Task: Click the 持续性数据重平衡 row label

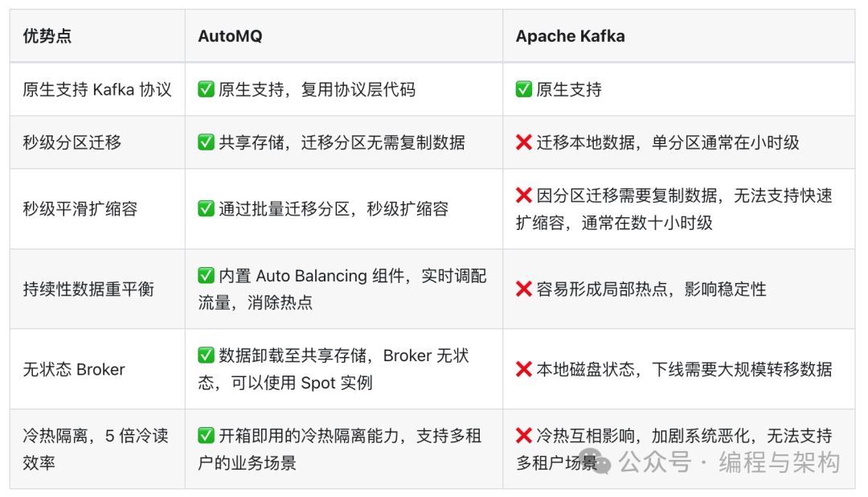Action: pos(88,289)
